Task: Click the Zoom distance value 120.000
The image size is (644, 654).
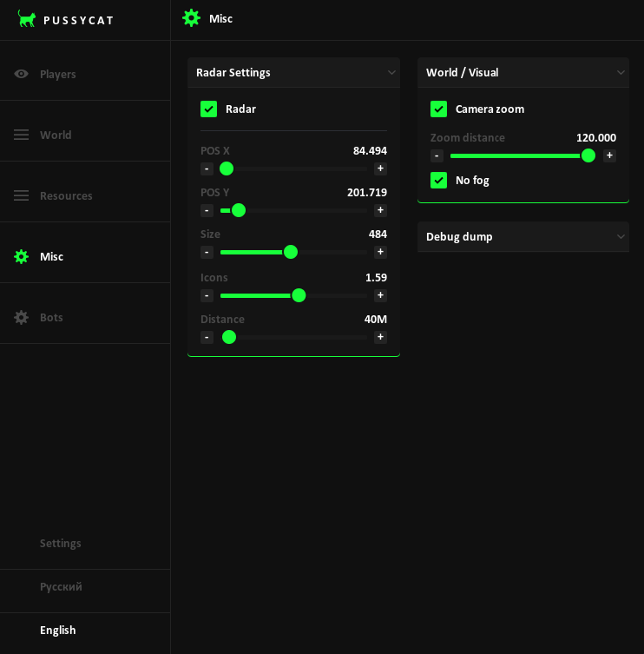Action: 596,137
